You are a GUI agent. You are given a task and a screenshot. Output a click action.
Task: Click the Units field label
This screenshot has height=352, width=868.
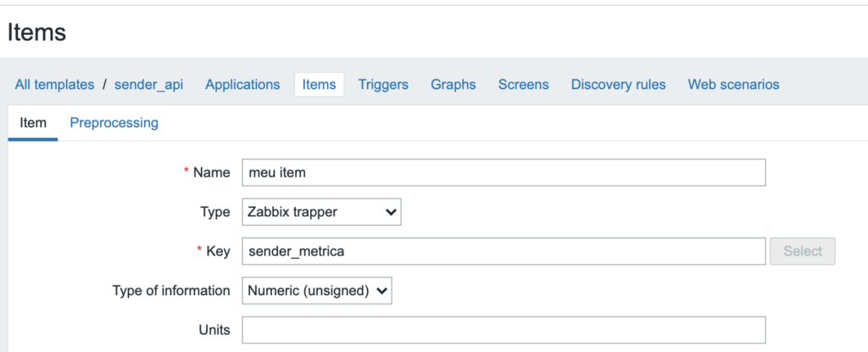tap(214, 330)
